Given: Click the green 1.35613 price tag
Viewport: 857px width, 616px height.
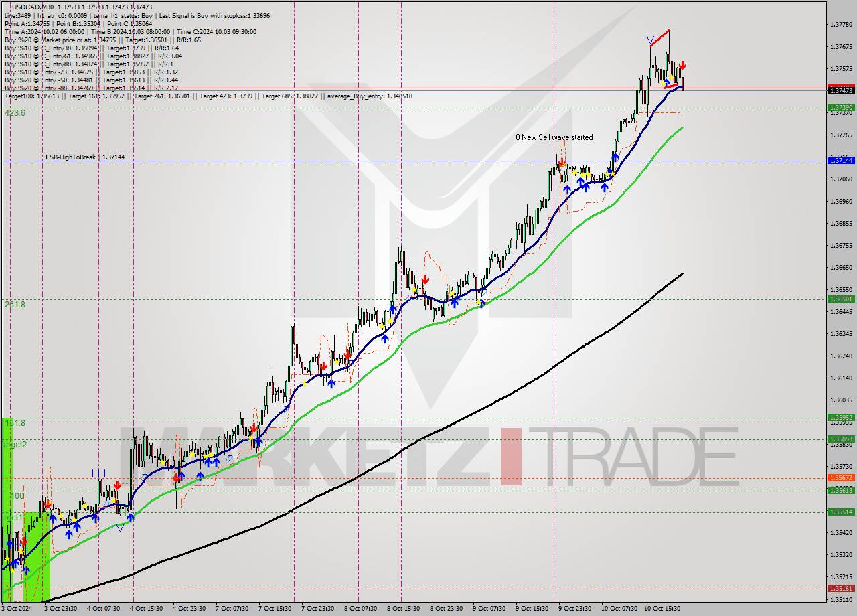Looking at the screenshot, I should [841, 490].
